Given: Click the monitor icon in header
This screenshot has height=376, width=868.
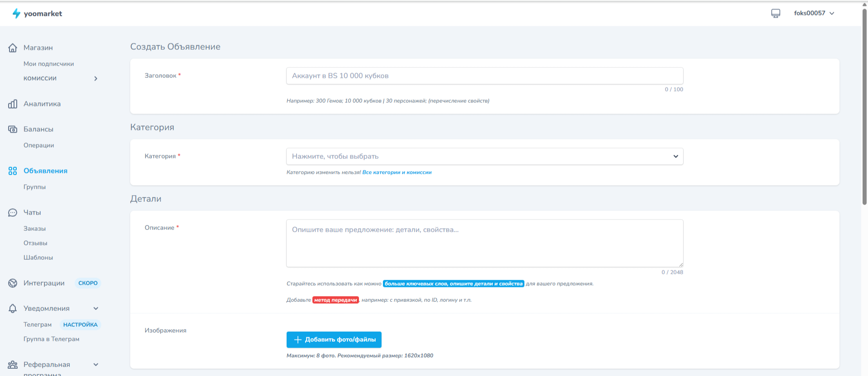Looking at the screenshot, I should point(775,14).
